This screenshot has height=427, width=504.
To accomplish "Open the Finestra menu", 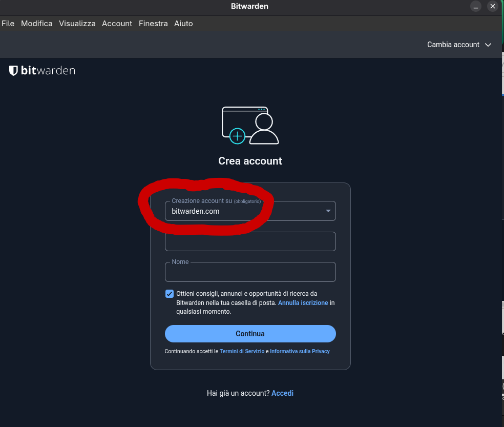I will coord(153,24).
